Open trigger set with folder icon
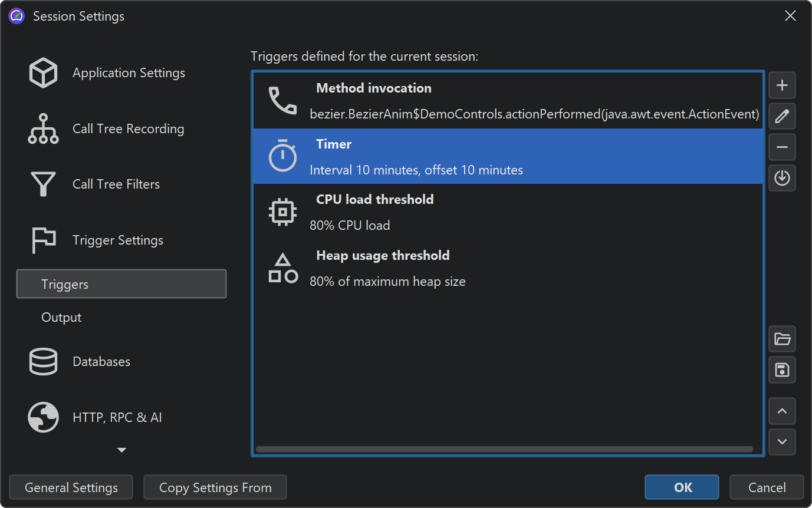 [x=782, y=339]
